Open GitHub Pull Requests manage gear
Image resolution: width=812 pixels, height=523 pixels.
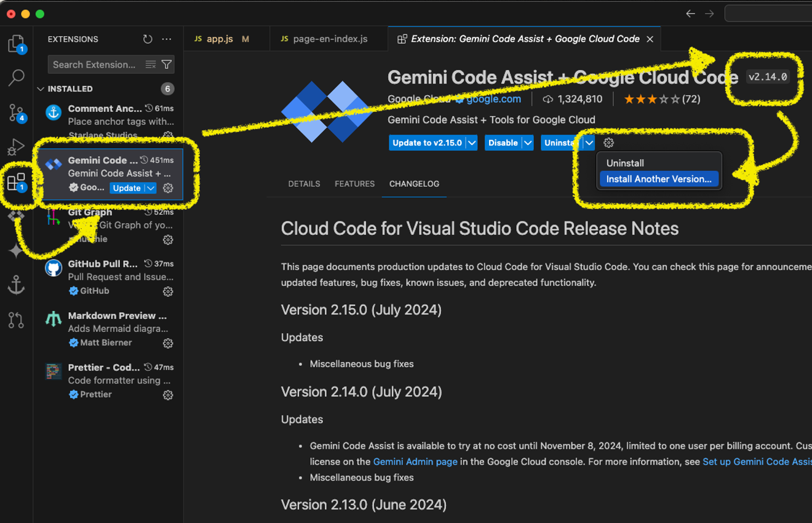coord(168,291)
